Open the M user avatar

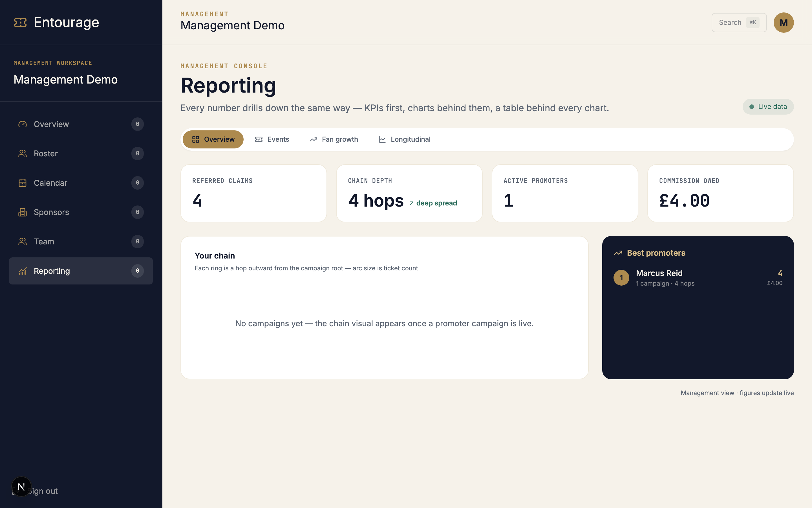[784, 23]
